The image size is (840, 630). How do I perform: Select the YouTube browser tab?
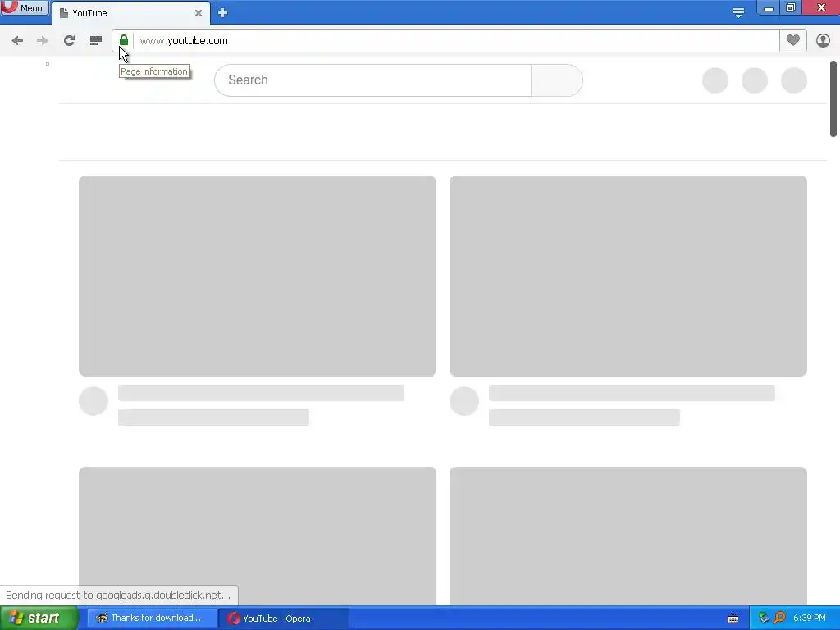pyautogui.click(x=130, y=13)
